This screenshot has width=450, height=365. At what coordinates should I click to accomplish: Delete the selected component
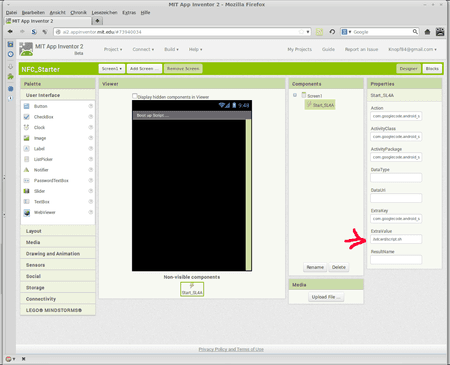pos(339,267)
